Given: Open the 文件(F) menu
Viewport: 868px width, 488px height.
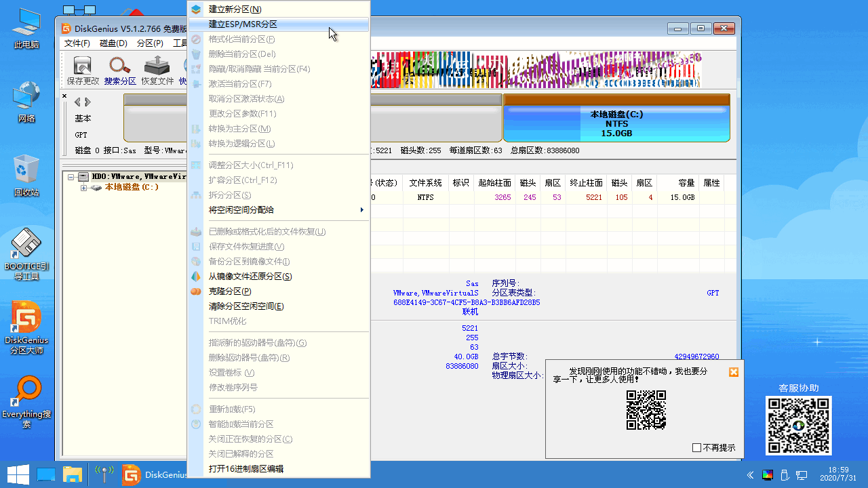Looking at the screenshot, I should (x=77, y=43).
